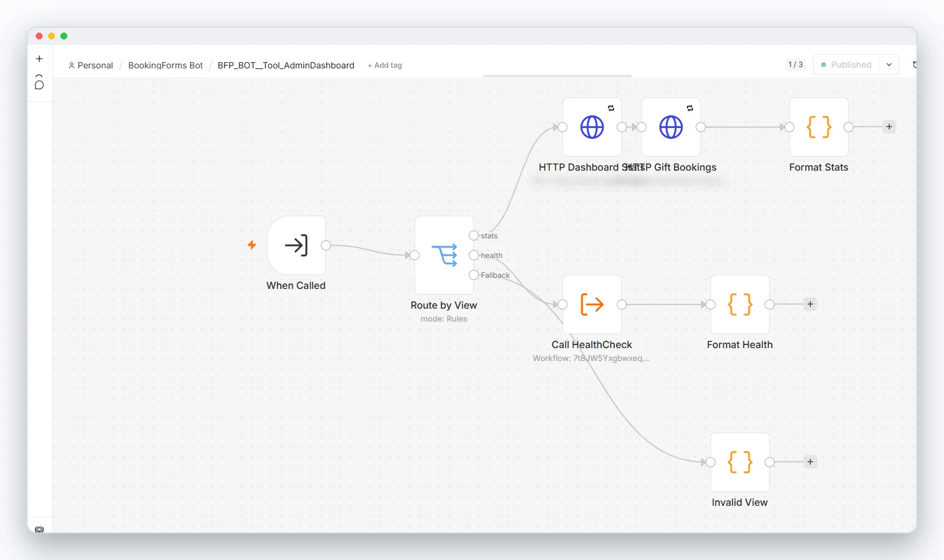Click the green maximize window button
The height and width of the screenshot is (560, 944).
64,36
